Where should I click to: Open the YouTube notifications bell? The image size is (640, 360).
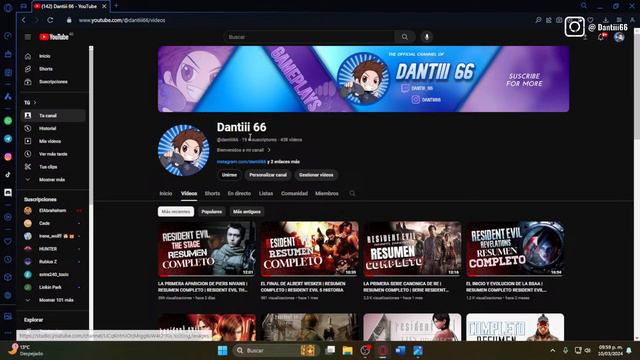pyautogui.click(x=601, y=37)
